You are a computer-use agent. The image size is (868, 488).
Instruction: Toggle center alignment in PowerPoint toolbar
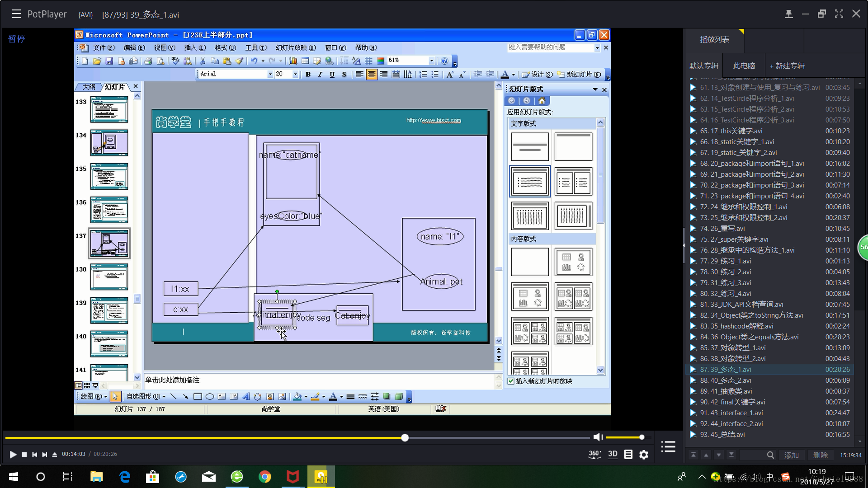tap(371, 74)
